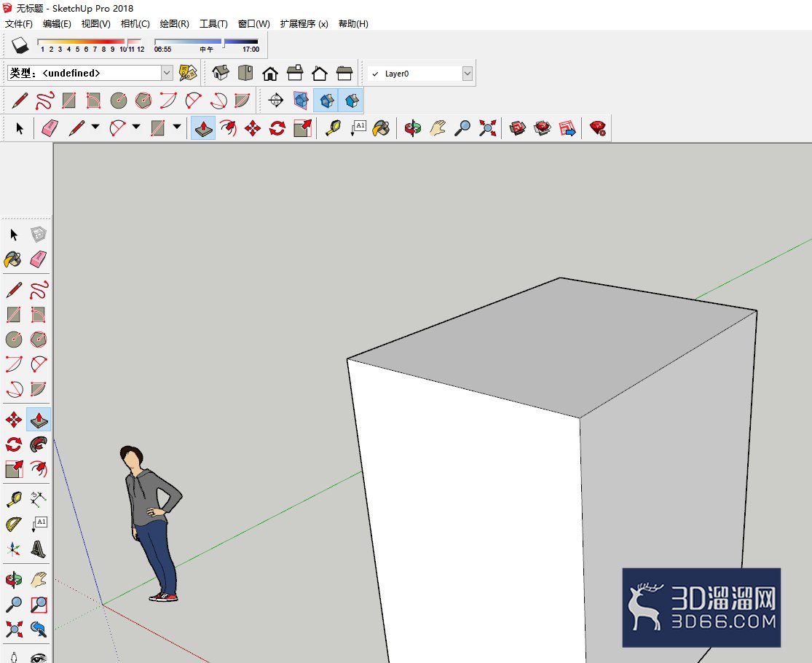Image resolution: width=812 pixels, height=663 pixels.
Task: Open the Layer0 layer dropdown
Action: [467, 74]
